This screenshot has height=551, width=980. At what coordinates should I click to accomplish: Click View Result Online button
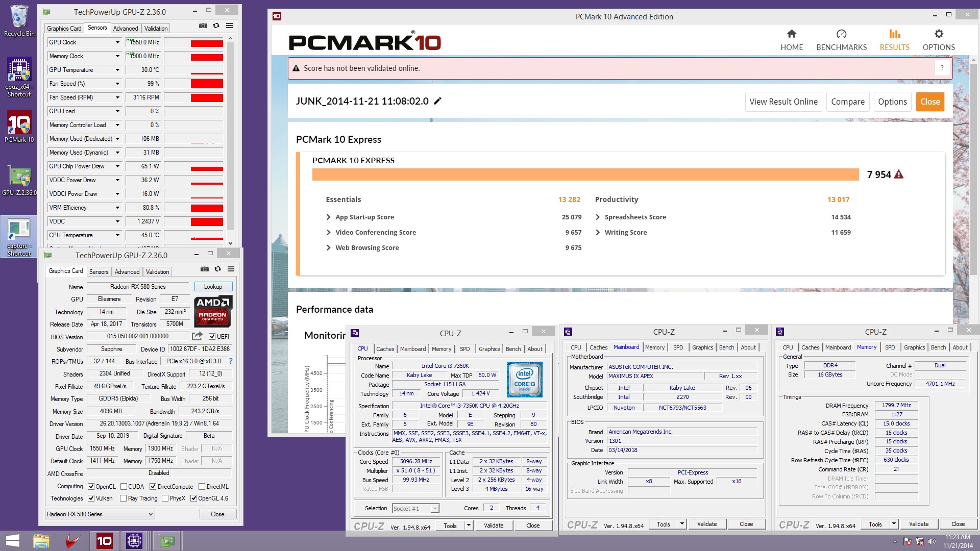pyautogui.click(x=783, y=102)
